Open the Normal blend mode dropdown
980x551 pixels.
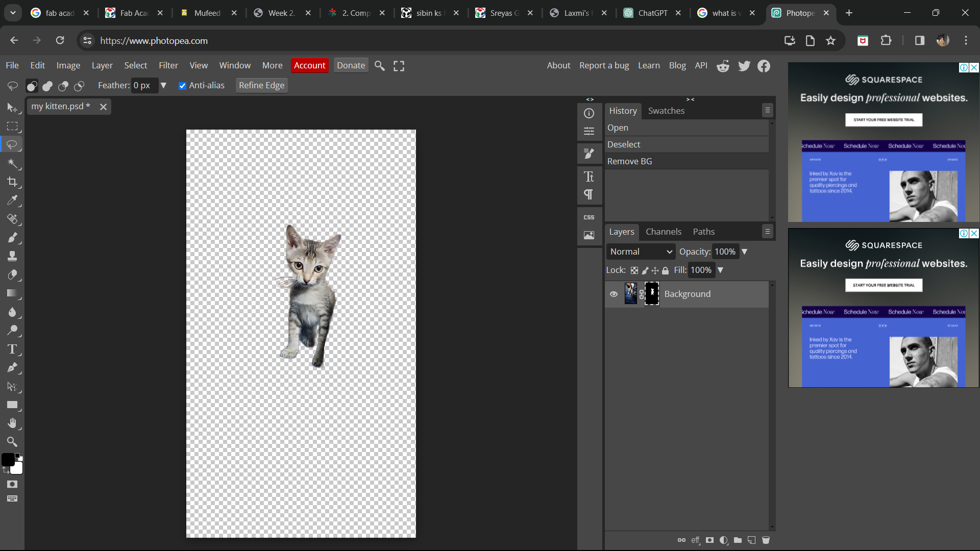[x=641, y=252]
